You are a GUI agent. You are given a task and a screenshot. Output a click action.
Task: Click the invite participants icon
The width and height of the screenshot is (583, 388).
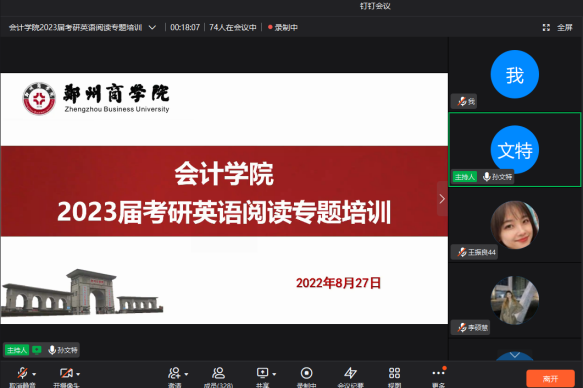174,373
